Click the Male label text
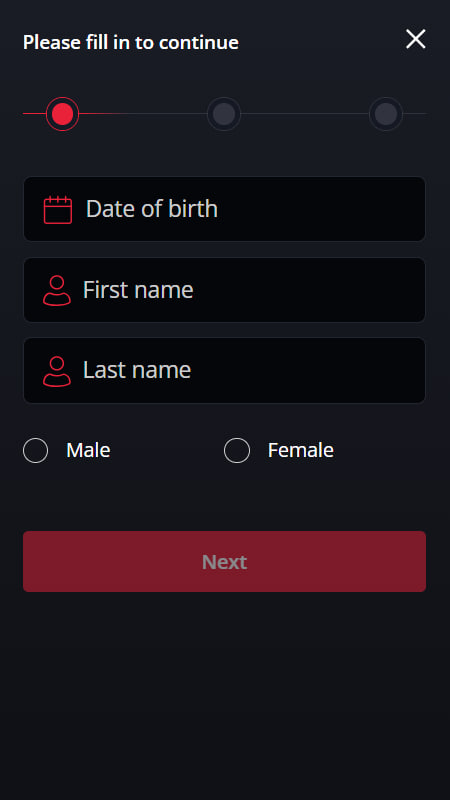The image size is (450, 800). pyautogui.click(x=88, y=451)
